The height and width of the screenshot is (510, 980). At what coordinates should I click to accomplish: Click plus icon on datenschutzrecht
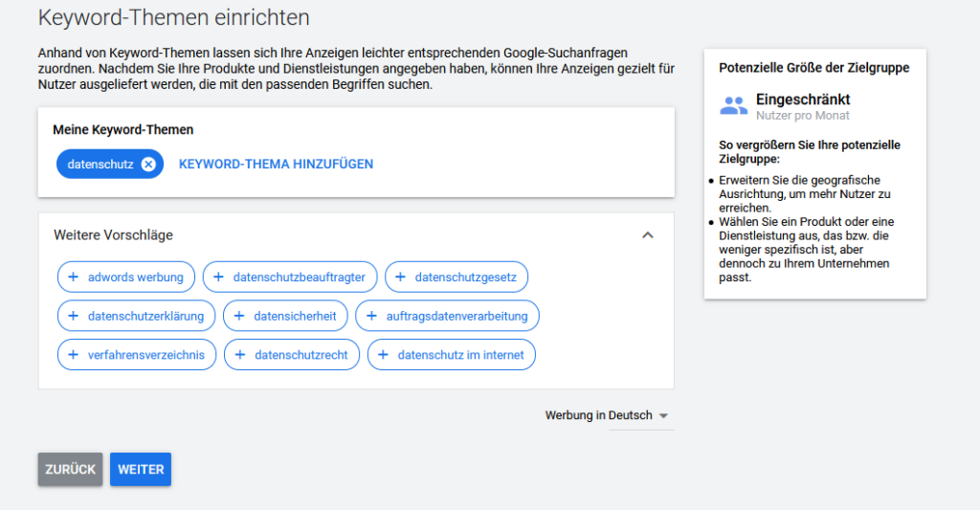pyautogui.click(x=240, y=355)
